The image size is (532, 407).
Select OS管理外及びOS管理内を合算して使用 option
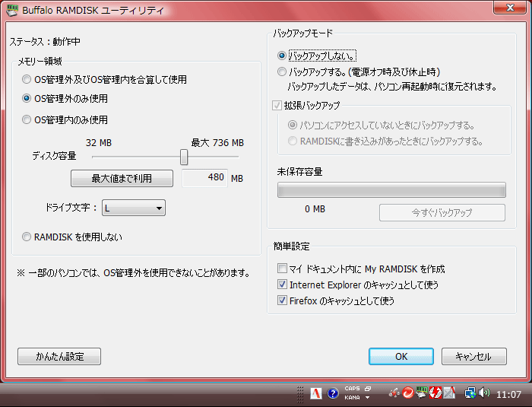tap(105, 79)
